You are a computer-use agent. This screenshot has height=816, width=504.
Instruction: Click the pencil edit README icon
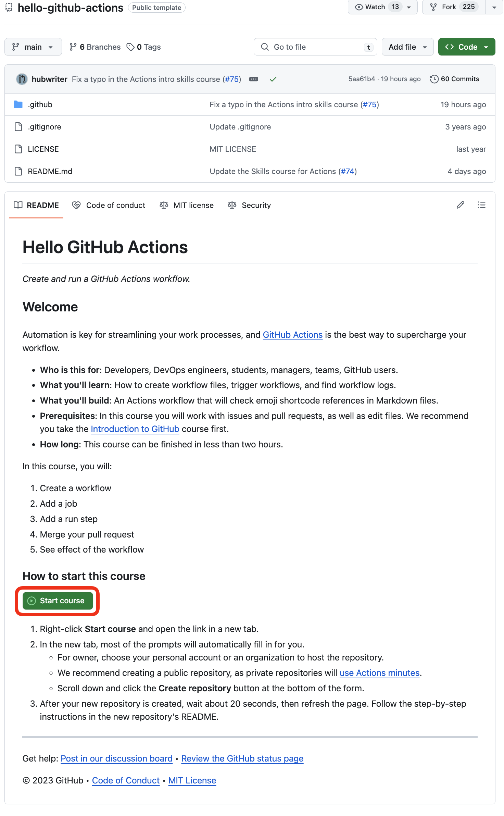(x=461, y=205)
